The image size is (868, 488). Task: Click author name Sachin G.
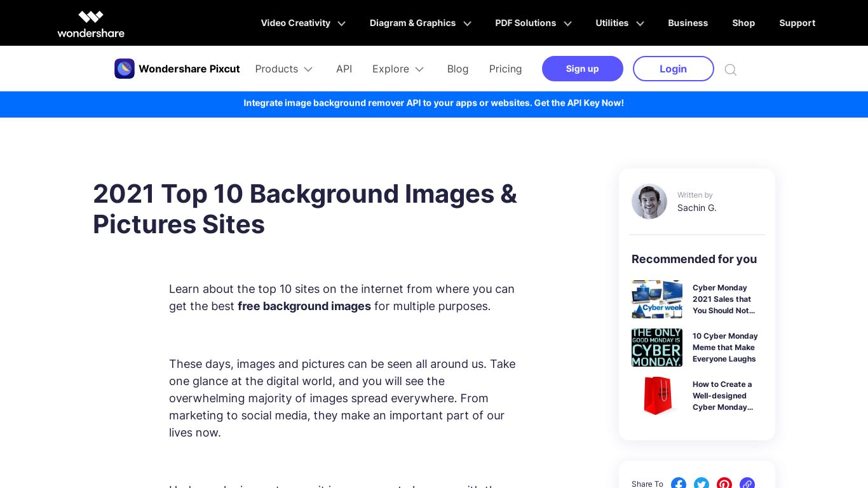click(x=696, y=208)
